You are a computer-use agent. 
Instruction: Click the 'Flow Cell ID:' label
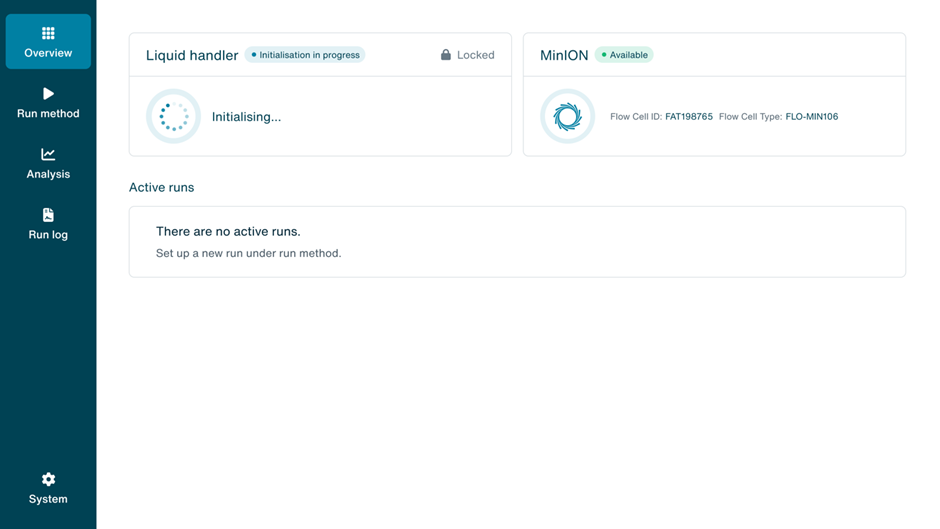pyautogui.click(x=636, y=116)
